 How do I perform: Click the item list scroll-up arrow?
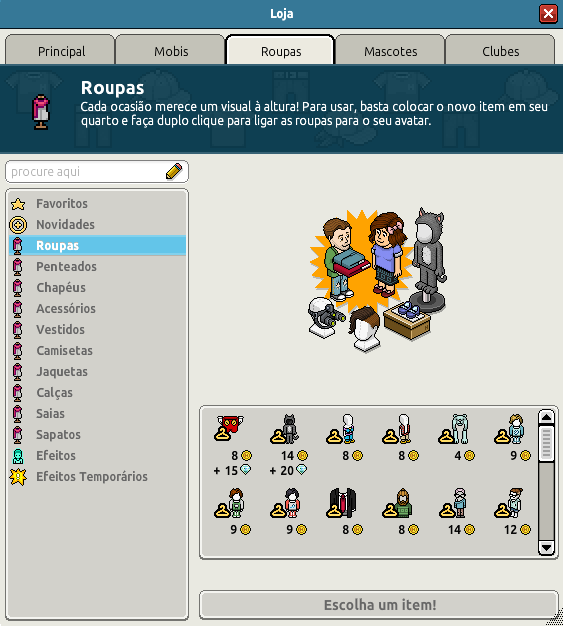[546, 418]
